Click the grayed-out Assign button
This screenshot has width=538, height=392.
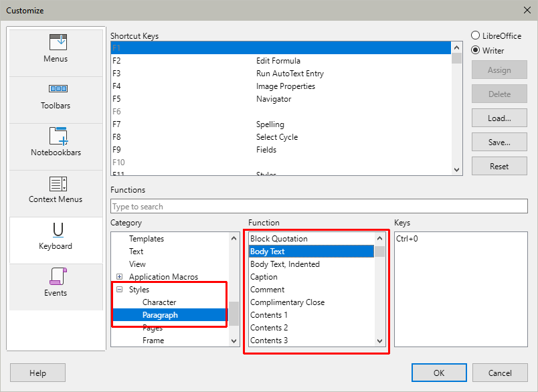pos(499,70)
